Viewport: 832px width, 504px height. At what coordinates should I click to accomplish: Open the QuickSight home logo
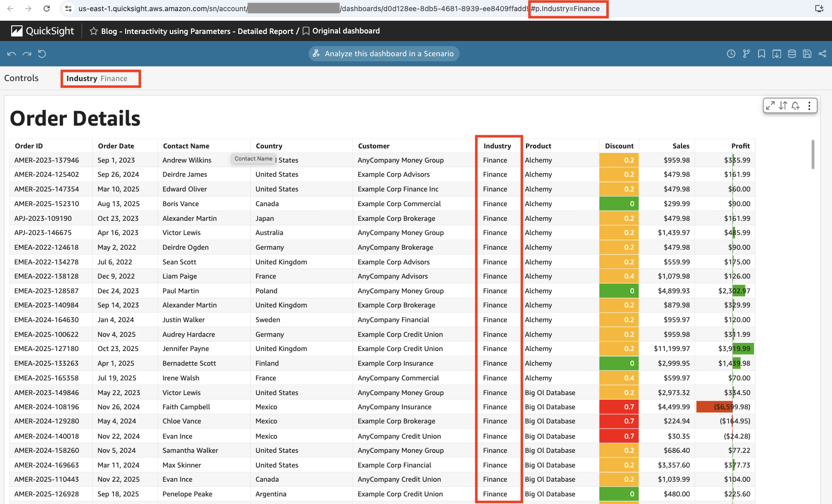tap(43, 31)
